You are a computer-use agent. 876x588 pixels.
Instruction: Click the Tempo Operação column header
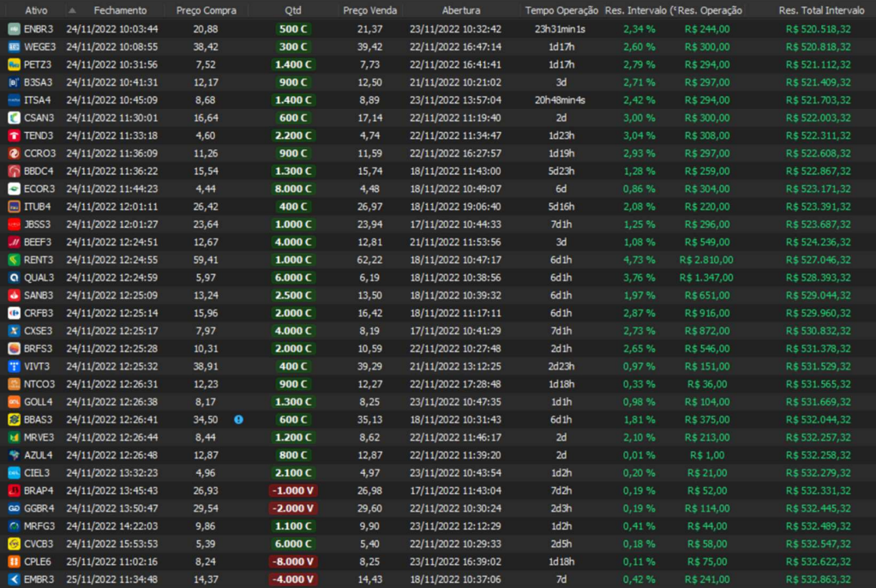tap(561, 10)
